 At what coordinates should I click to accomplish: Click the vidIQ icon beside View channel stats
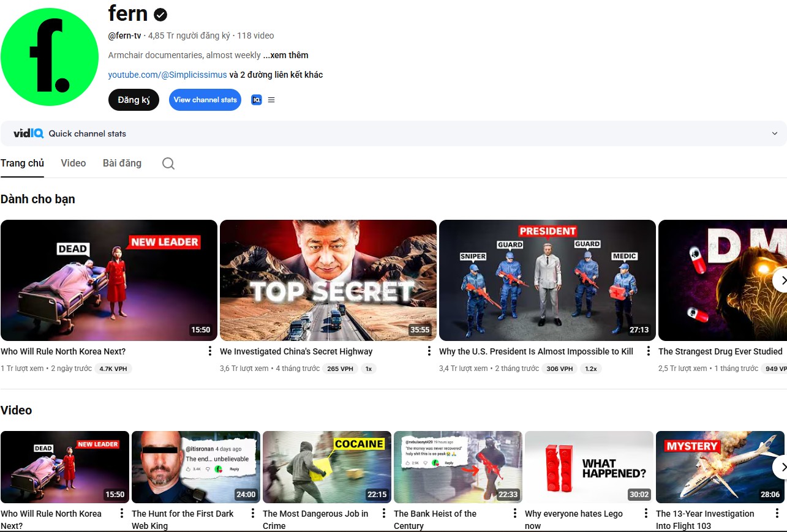[x=257, y=100]
